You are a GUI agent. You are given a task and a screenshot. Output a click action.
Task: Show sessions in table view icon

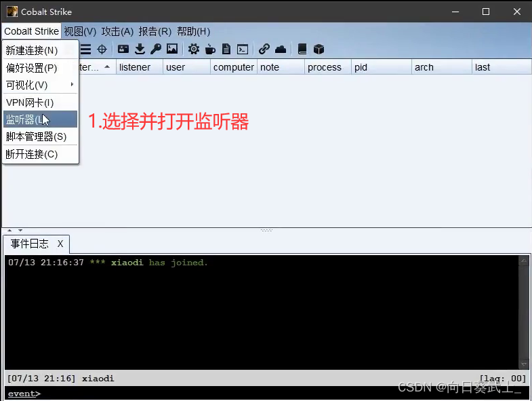[85, 50]
